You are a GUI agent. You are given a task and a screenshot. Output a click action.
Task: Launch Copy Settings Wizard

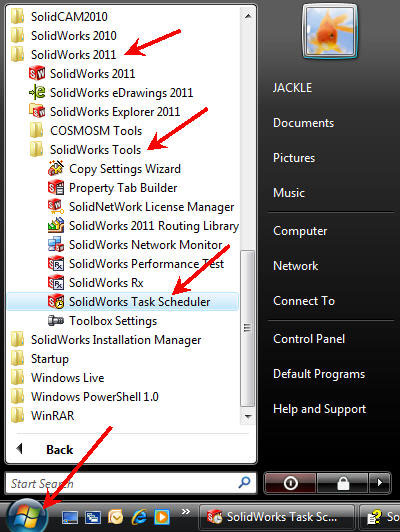pyautogui.click(x=114, y=169)
